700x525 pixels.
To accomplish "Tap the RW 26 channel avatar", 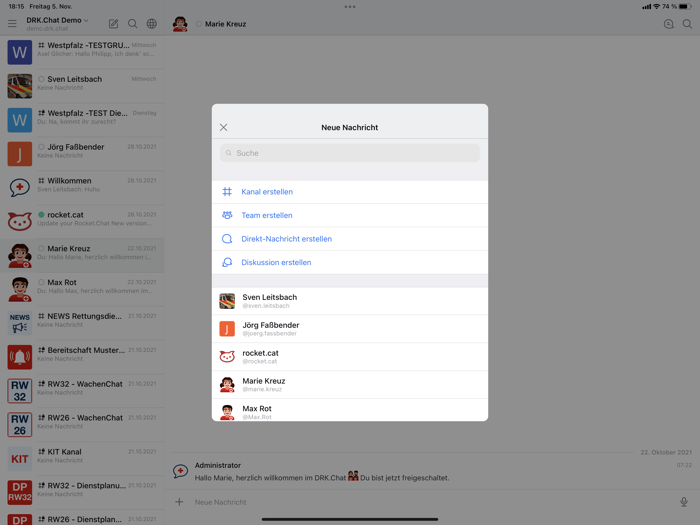I will tap(20, 425).
